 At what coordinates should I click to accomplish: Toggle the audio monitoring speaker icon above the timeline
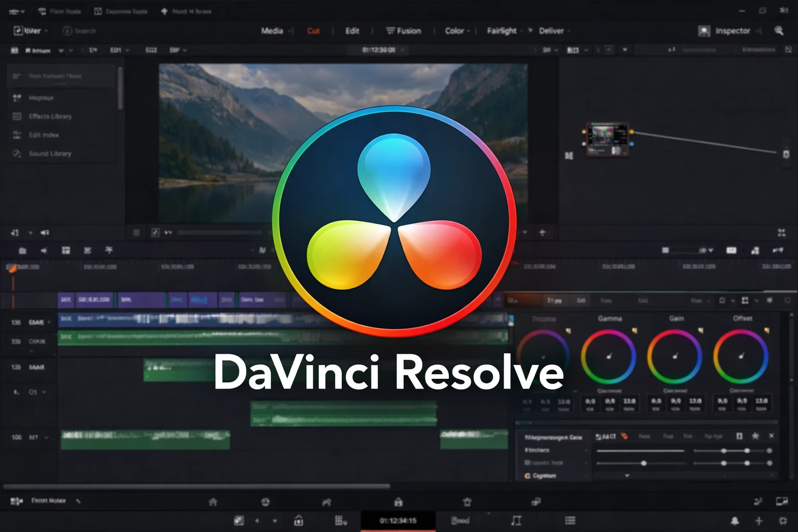[44, 233]
